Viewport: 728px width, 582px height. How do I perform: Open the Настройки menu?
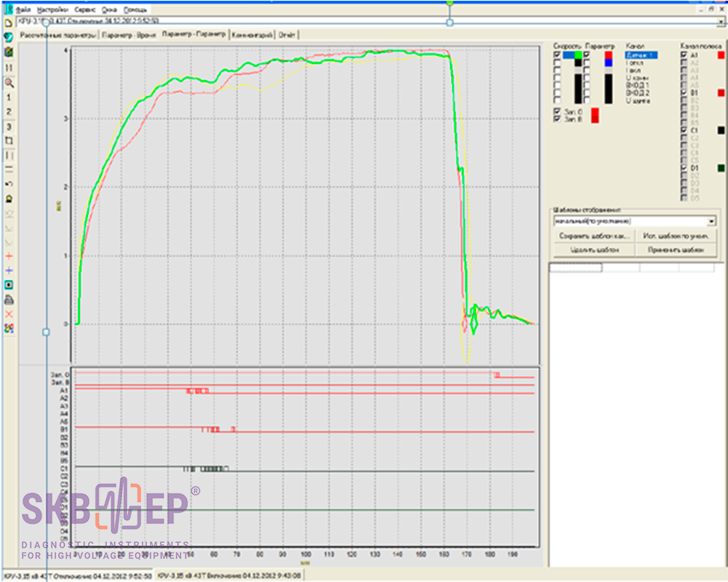coord(52,9)
